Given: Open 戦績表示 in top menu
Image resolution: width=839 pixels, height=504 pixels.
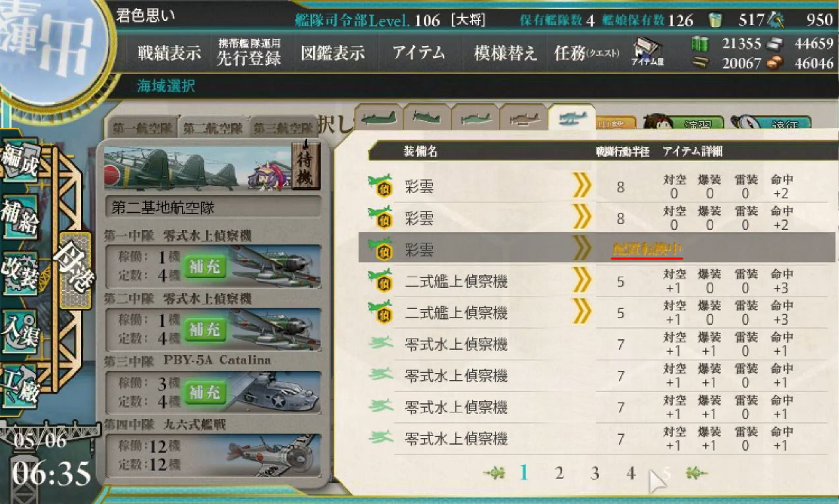Looking at the screenshot, I should 169,53.
